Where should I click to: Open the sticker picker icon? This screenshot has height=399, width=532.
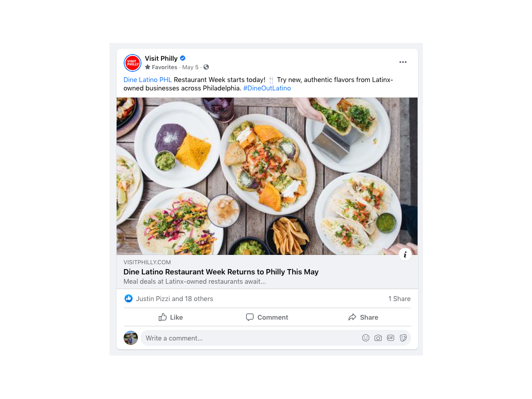[403, 338]
